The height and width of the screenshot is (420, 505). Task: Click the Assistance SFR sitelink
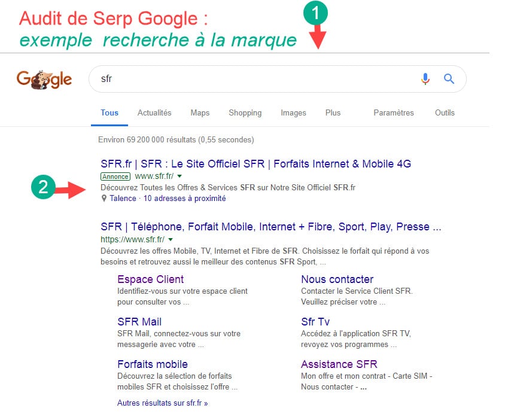pyautogui.click(x=339, y=364)
